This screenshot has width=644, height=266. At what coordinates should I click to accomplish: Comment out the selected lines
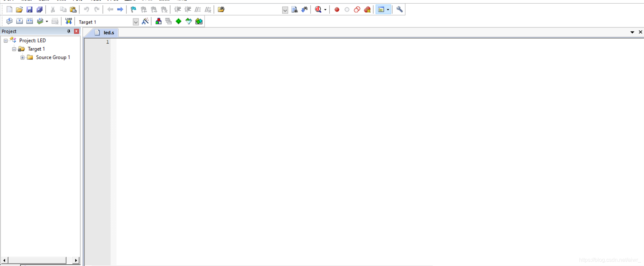click(198, 9)
